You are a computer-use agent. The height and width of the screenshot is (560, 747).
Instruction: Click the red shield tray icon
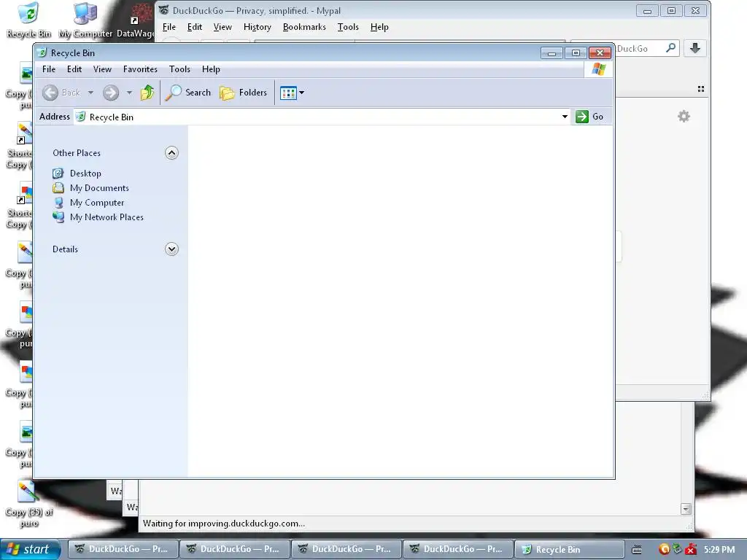pyautogui.click(x=690, y=550)
